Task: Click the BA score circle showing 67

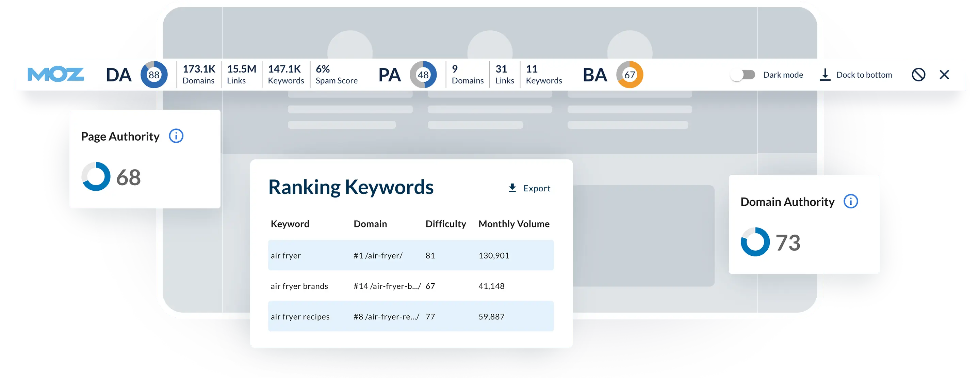Action: click(x=630, y=75)
